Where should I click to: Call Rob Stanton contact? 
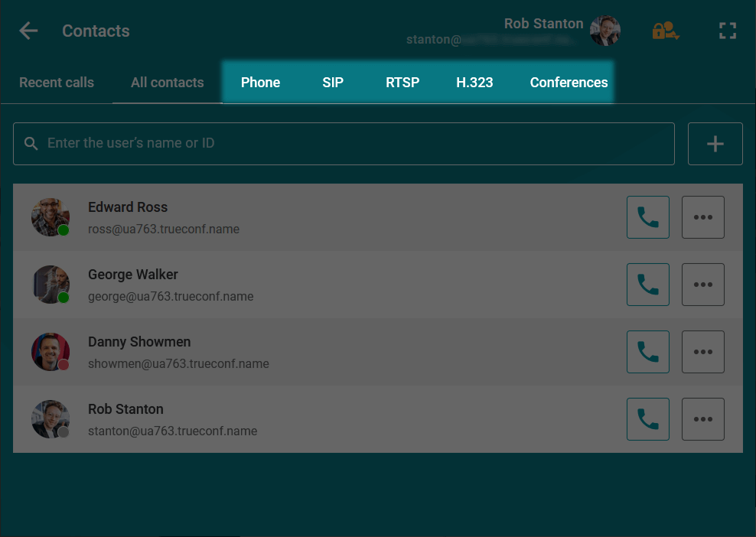tap(648, 419)
